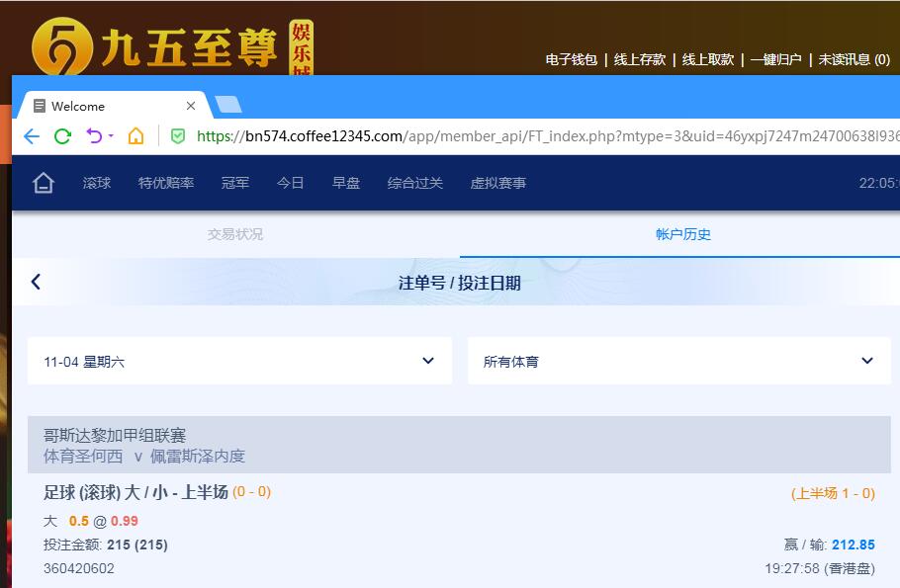900x588 pixels.
Task: Open 综合过关 menu item
Action: coord(415,183)
